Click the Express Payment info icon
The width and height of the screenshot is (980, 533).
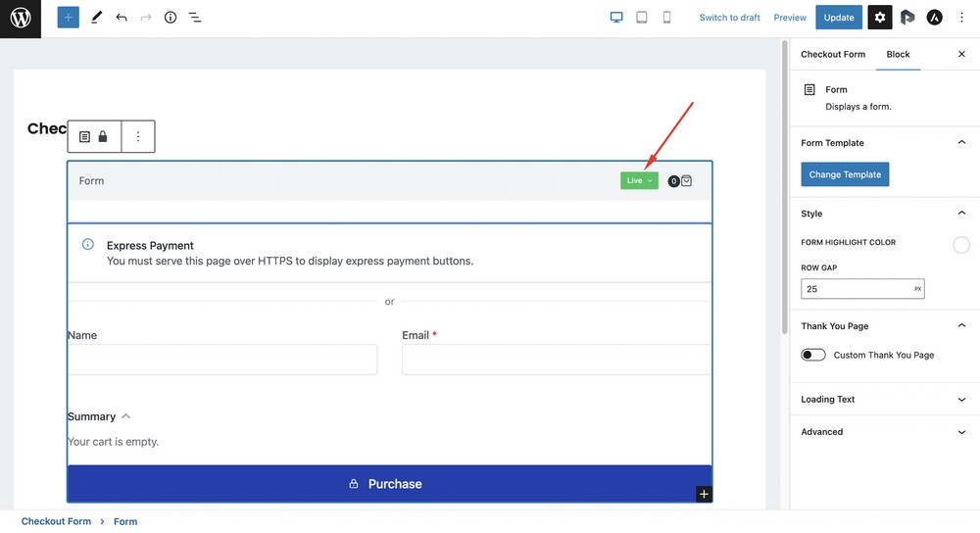[88, 244]
